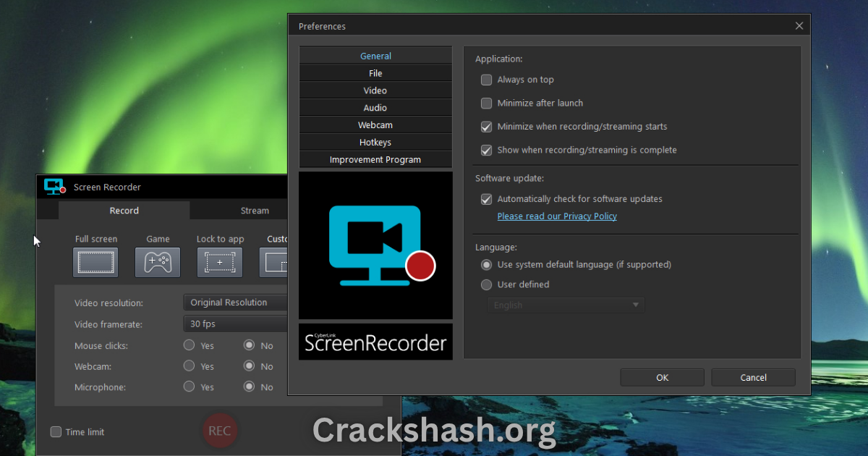
Task: Set Mouse clicks to Yes
Action: point(190,345)
